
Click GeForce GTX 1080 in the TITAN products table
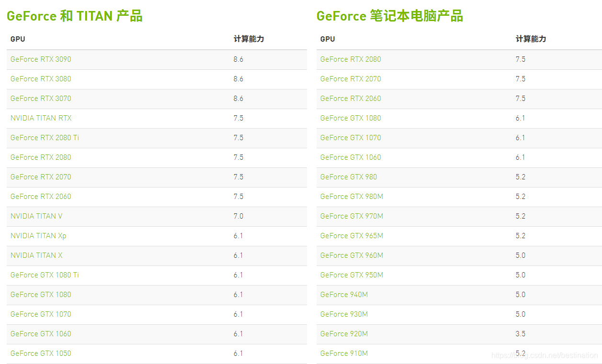pyautogui.click(x=41, y=295)
